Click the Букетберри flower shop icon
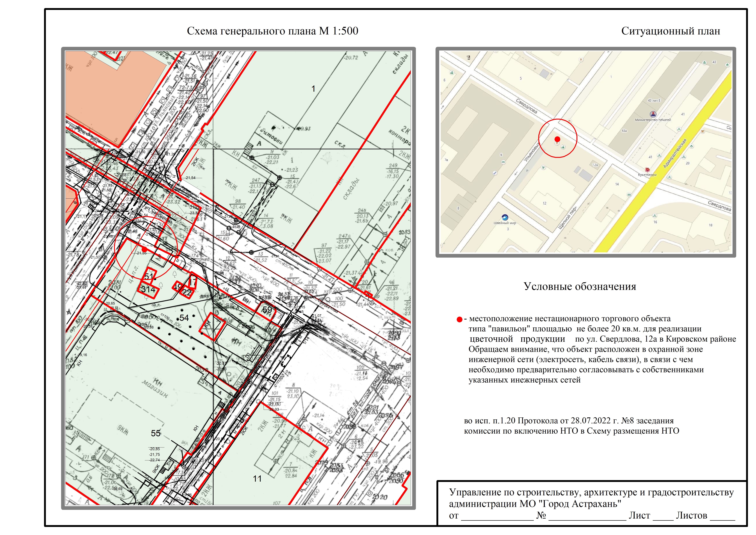Screen dimensions: 756x535 [647, 170]
